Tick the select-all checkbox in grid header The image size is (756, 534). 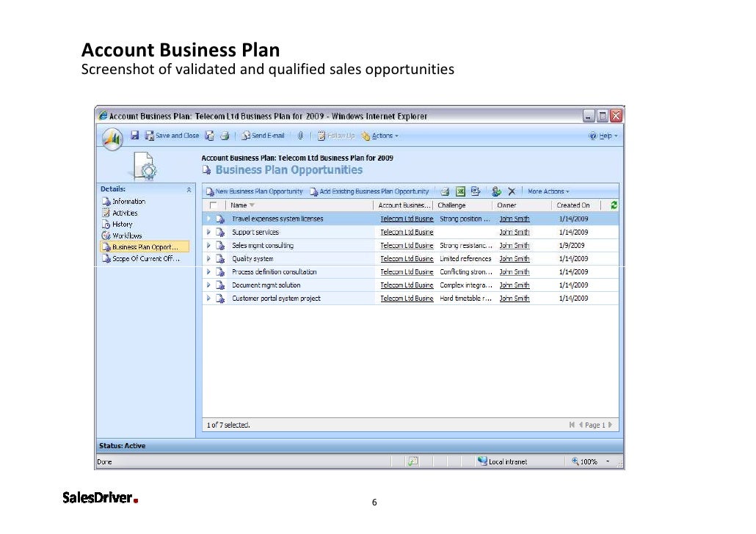(x=213, y=205)
